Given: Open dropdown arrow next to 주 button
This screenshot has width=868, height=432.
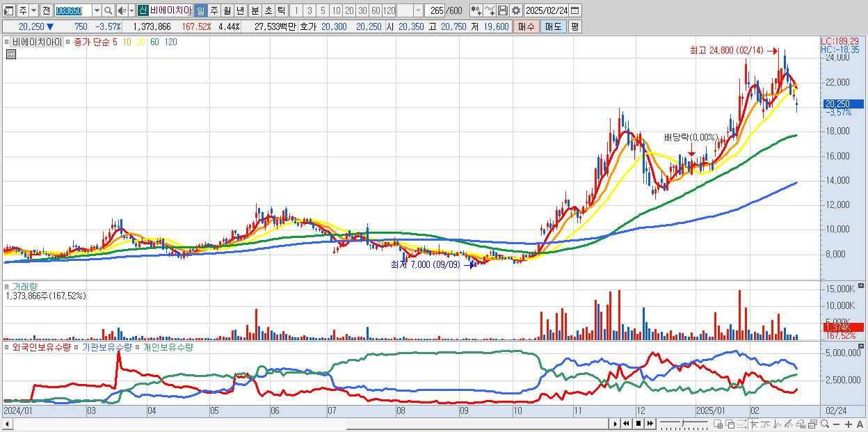Looking at the screenshot, I should point(33,10).
